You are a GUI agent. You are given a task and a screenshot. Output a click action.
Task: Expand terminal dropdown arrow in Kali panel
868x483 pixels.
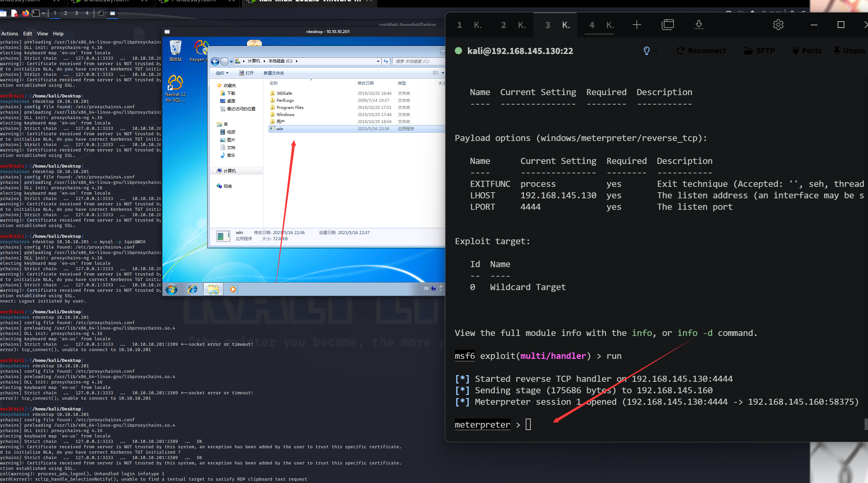43,13
